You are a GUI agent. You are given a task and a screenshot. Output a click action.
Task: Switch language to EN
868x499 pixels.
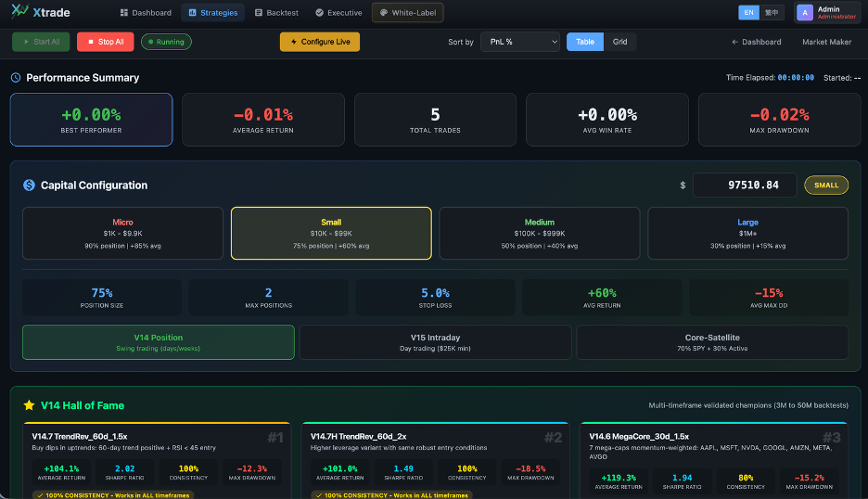[748, 12]
